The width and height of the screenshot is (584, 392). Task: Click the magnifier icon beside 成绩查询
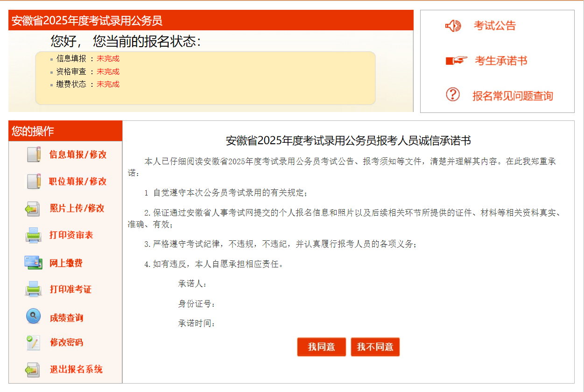tap(34, 317)
